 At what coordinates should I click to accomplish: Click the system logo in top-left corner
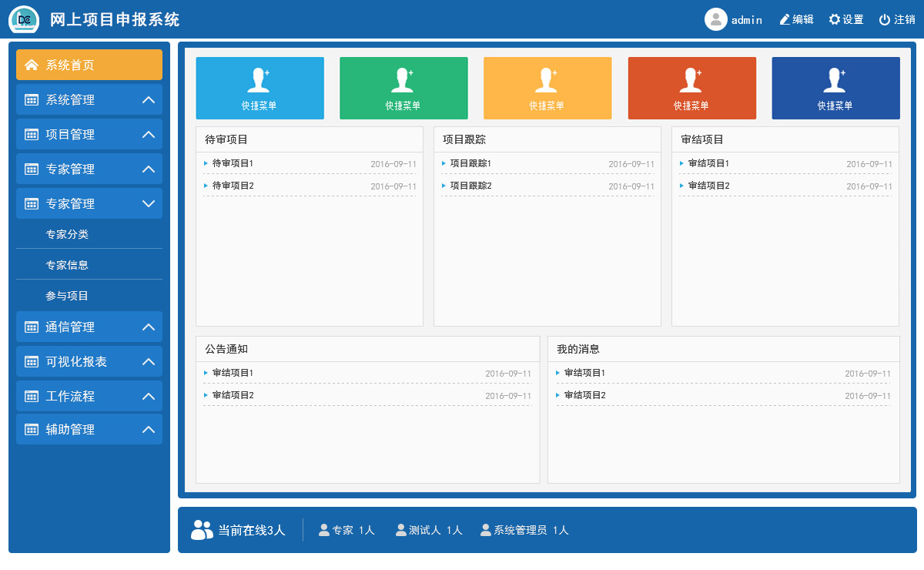(x=24, y=19)
